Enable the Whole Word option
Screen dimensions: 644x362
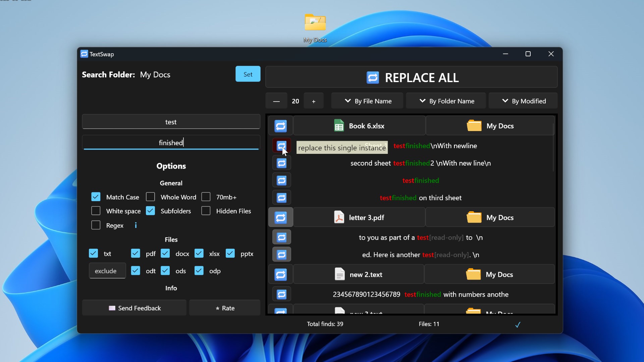coord(151,197)
